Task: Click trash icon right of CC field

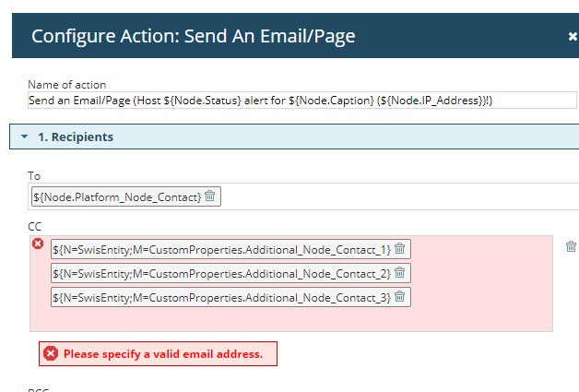Action: [571, 246]
